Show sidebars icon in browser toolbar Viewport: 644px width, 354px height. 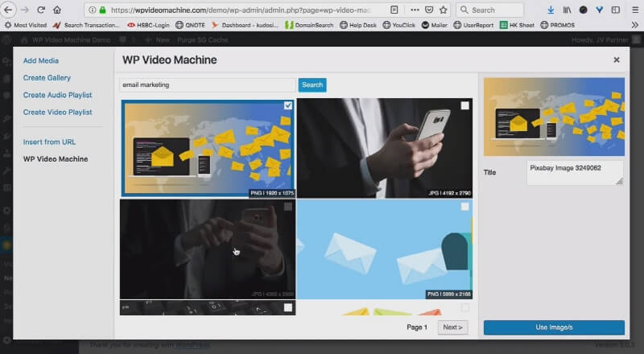click(615, 10)
